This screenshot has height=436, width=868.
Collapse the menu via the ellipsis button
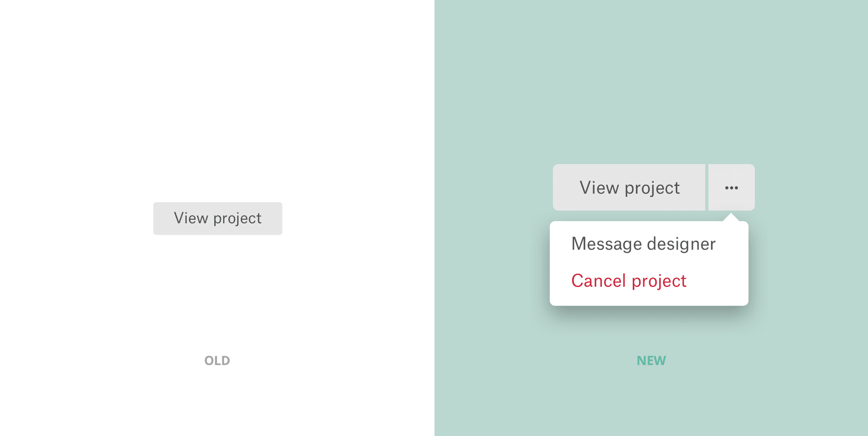point(731,188)
